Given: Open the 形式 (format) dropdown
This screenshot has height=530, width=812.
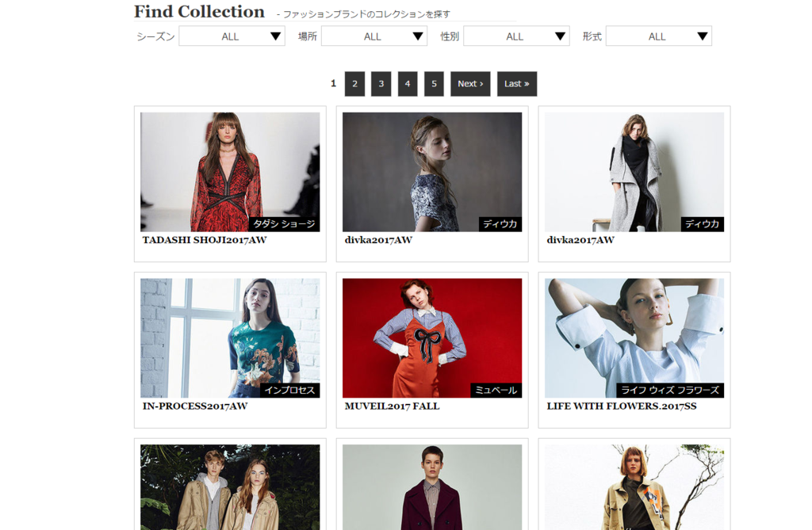Looking at the screenshot, I should click(659, 36).
